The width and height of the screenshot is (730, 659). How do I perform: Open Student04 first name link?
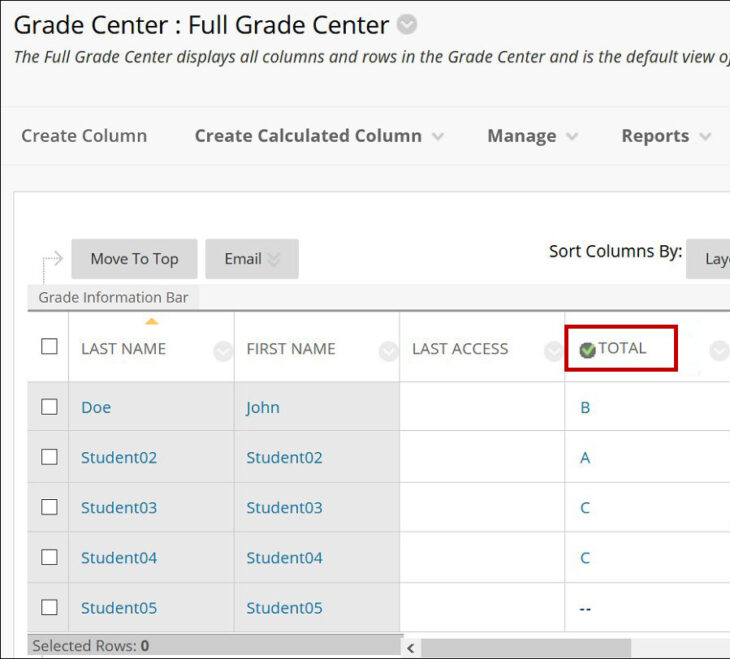(284, 558)
